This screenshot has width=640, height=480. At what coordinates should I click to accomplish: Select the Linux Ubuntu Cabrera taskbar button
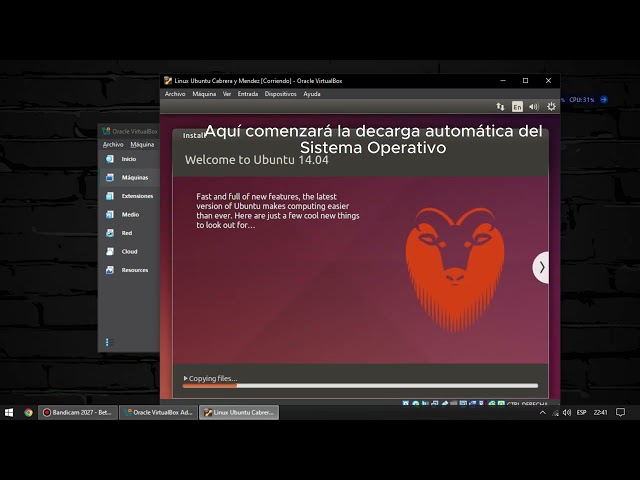[239, 413]
